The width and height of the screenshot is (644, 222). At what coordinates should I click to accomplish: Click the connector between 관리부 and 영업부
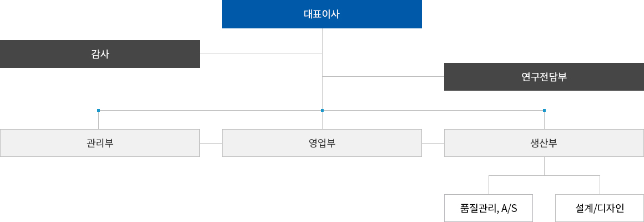coord(211,143)
